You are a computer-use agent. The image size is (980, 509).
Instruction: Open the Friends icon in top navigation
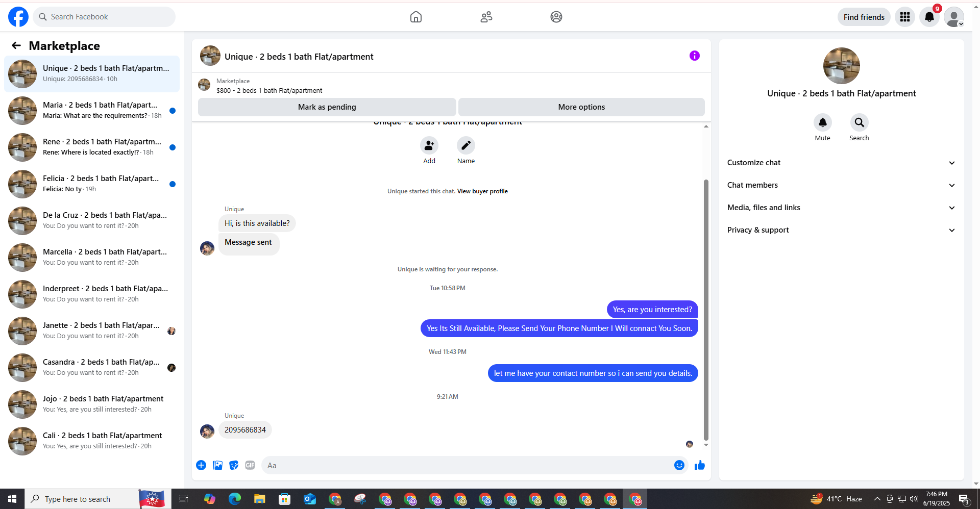pyautogui.click(x=486, y=17)
